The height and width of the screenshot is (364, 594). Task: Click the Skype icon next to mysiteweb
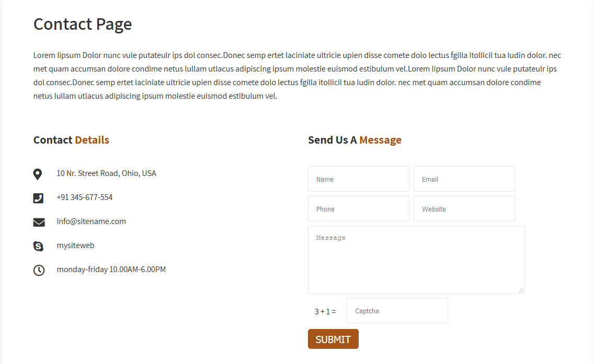(38, 246)
